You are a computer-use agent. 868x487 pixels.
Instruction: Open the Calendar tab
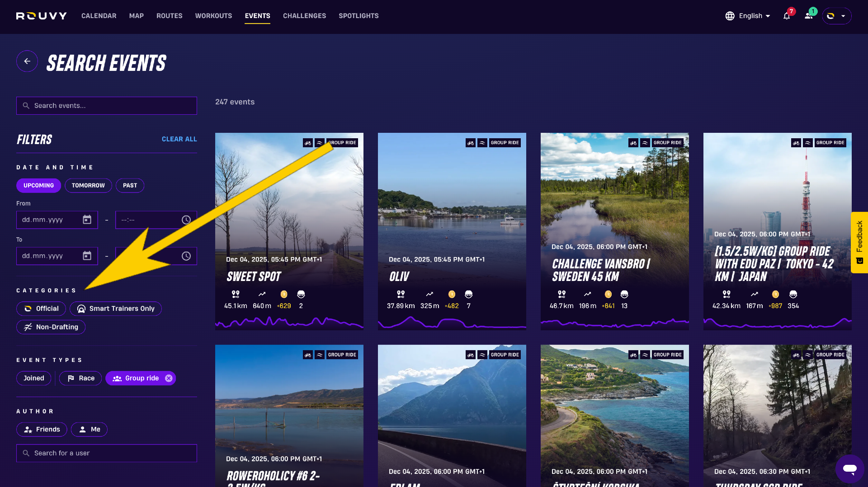point(99,16)
